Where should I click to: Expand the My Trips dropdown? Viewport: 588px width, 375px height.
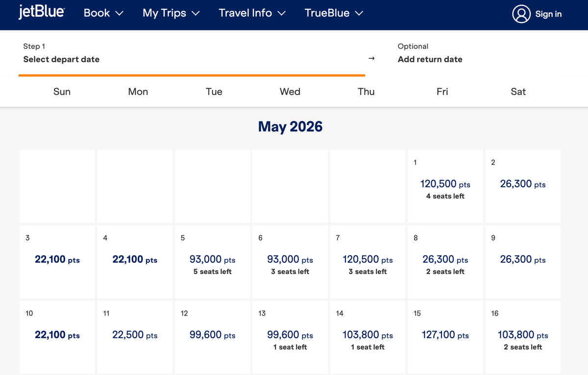click(x=171, y=13)
